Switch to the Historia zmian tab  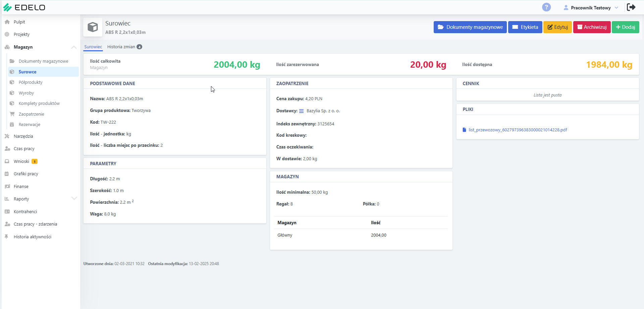[x=124, y=47]
